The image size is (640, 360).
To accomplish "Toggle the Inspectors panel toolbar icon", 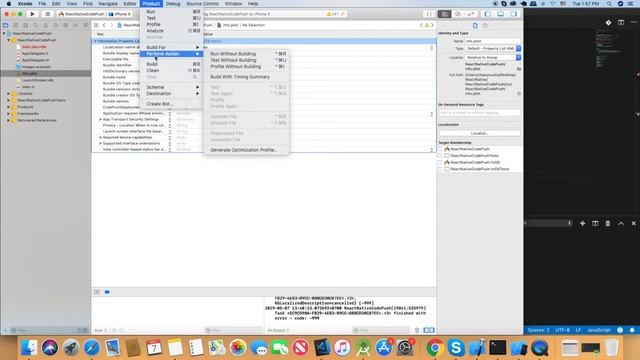I will click(513, 14).
